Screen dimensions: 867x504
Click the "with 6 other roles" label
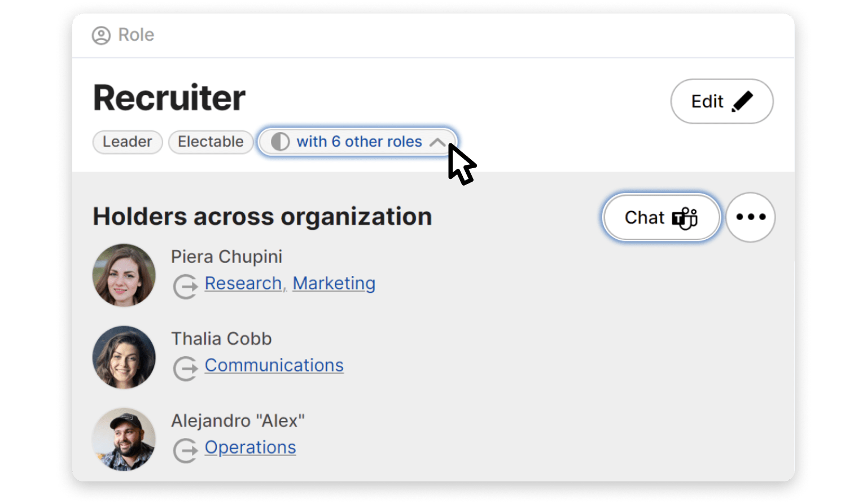tap(359, 142)
